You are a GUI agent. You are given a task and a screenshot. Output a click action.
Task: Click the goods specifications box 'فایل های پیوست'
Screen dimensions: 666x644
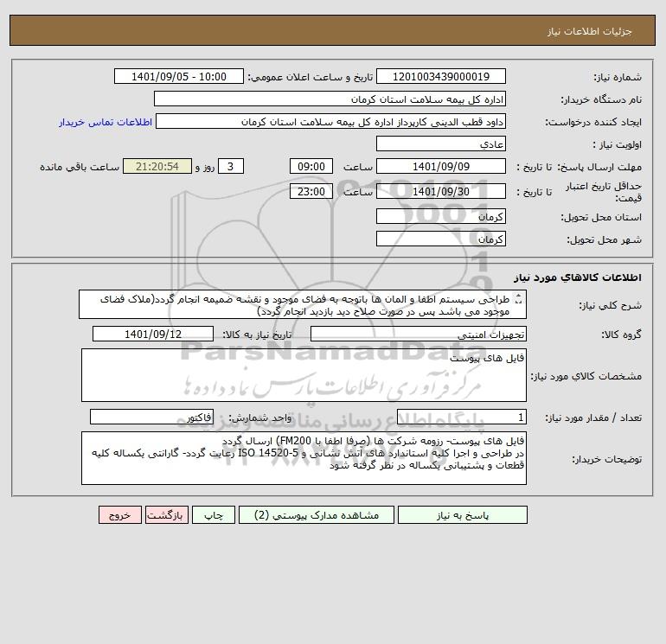tap(304, 375)
